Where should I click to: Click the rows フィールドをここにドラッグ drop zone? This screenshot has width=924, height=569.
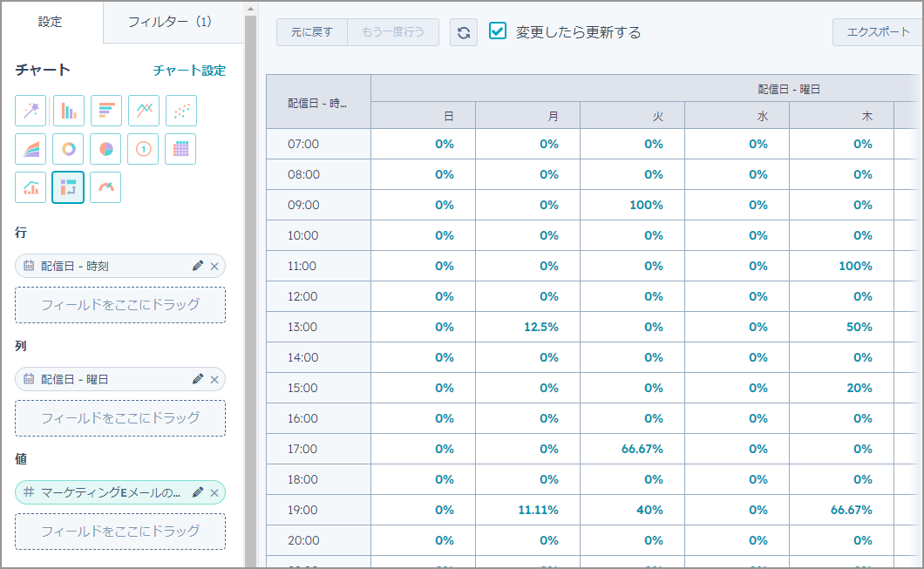tap(120, 305)
